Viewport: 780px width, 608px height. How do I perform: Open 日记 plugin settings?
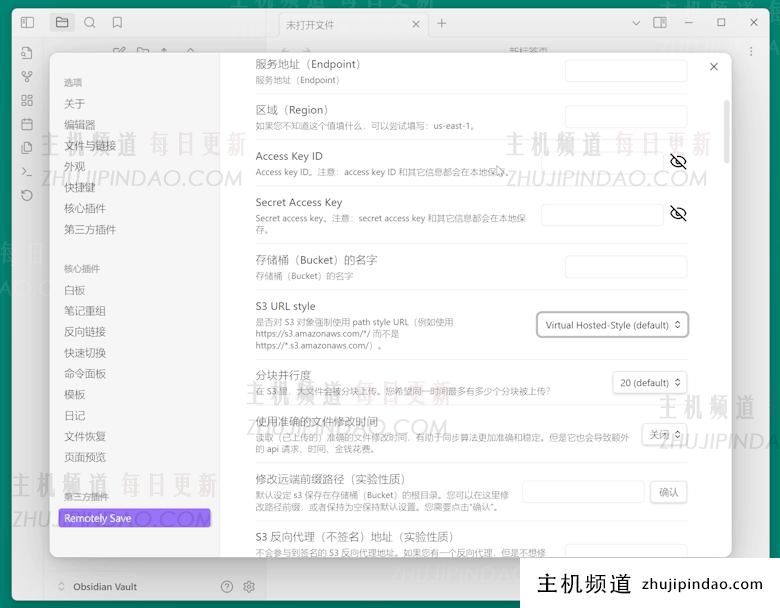[x=74, y=415]
